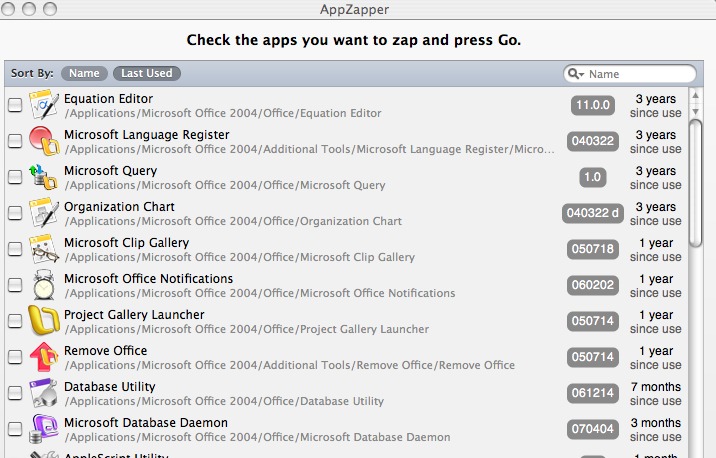Image resolution: width=716 pixels, height=458 pixels.
Task: Check the Equation Editor checkbox
Action: pos(15,105)
